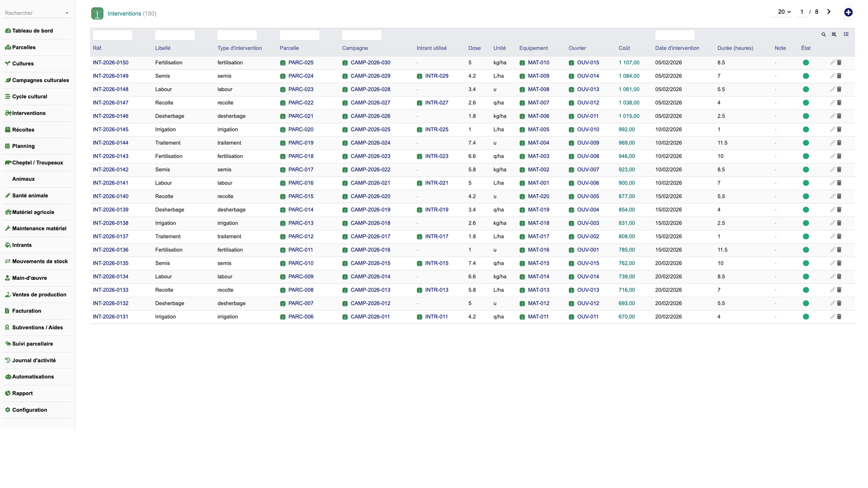This screenshot has height=488, width=868.
Task: Click trash icon for INT-2026-0131 row
Action: tap(839, 317)
